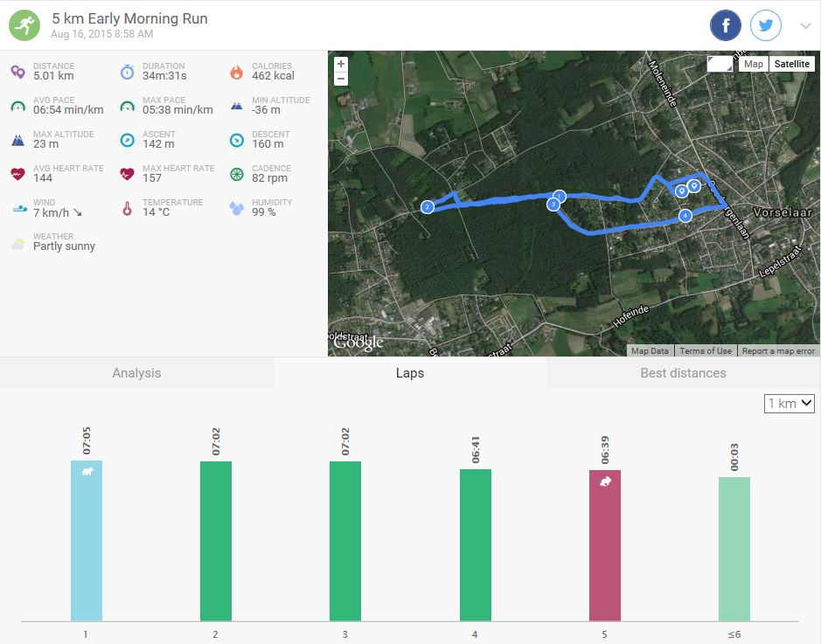This screenshot has width=821, height=644.
Task: Open the 1 km lap distance dropdown
Action: point(789,403)
